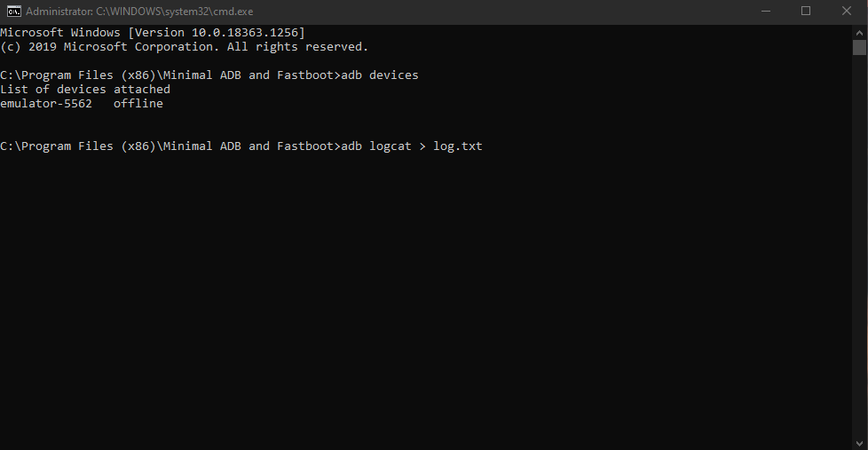This screenshot has height=450, width=868.
Task: Click the scroll up arrow
Action: point(859,32)
